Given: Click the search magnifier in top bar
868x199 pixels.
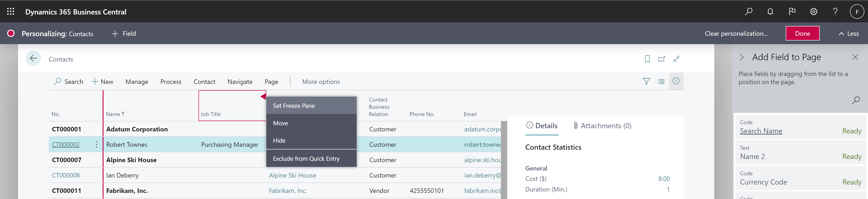Looking at the screenshot, I should (748, 12).
